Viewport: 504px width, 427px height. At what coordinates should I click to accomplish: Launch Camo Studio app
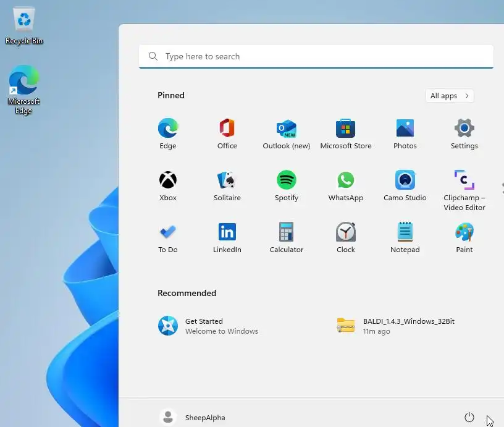(405, 185)
